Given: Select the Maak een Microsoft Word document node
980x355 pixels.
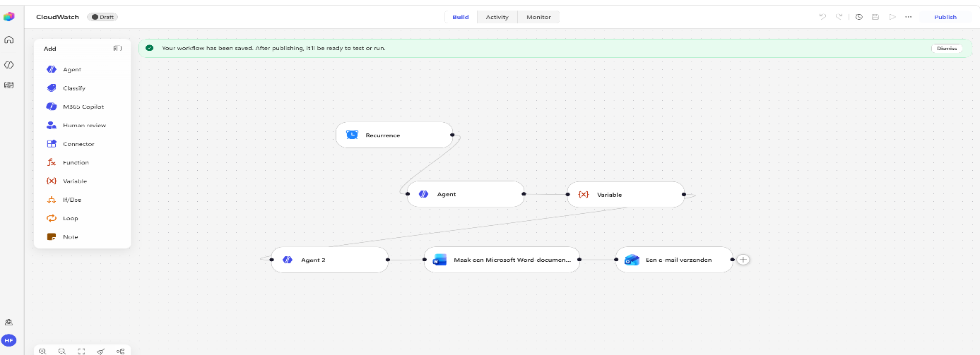Looking at the screenshot, I should pos(502,260).
